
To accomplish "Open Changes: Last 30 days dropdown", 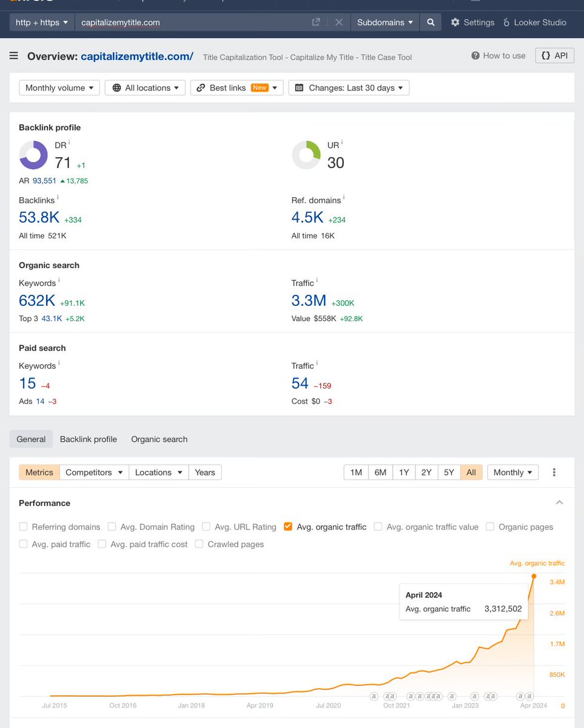I will click(349, 88).
